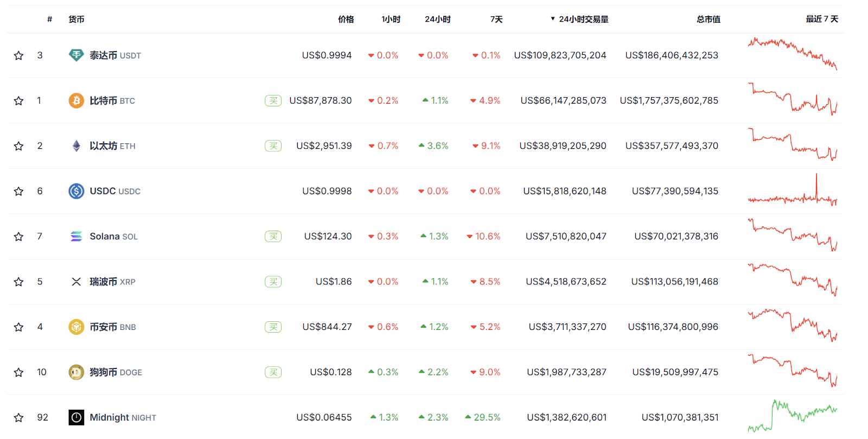Star the BNB row
Screen dimensions: 868x439
tap(18, 327)
